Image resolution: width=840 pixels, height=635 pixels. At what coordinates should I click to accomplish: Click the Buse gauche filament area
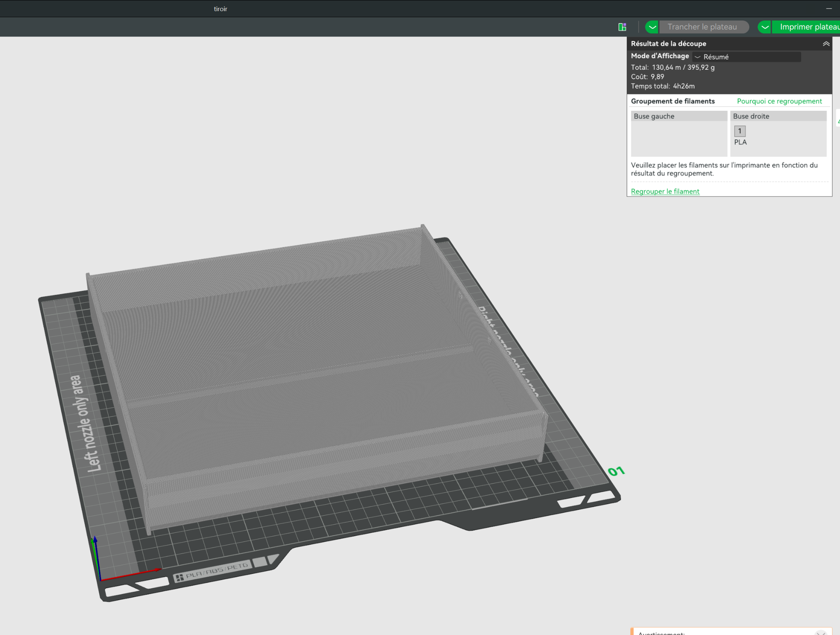tap(678, 139)
